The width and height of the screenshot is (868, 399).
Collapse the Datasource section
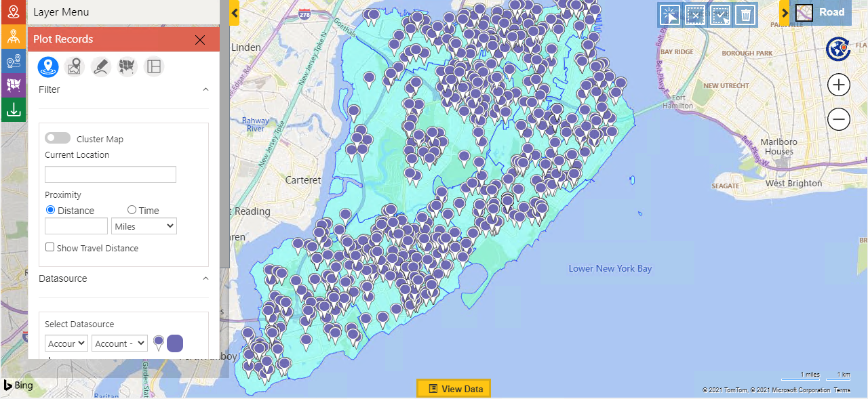click(x=206, y=278)
